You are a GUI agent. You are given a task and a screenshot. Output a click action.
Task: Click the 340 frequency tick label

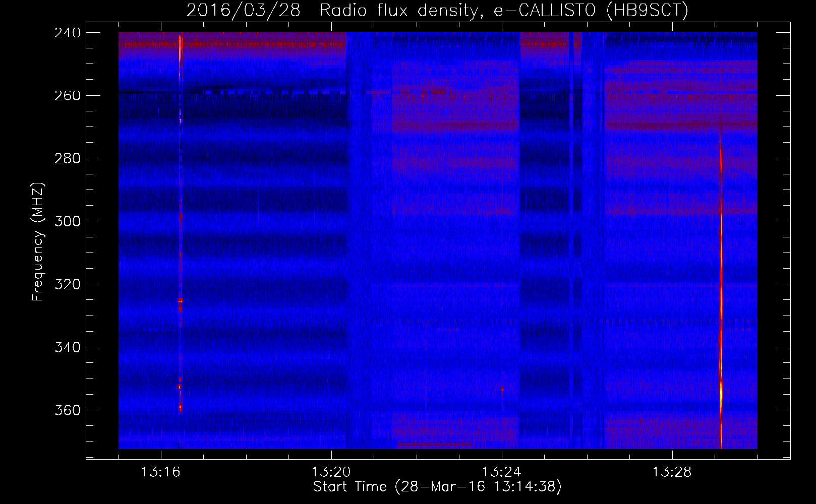tap(68, 348)
